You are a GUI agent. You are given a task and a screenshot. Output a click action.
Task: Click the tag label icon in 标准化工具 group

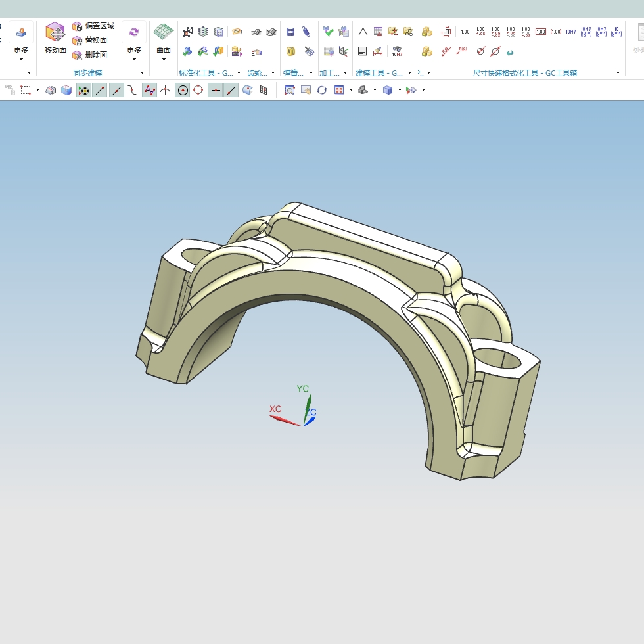coord(237,32)
